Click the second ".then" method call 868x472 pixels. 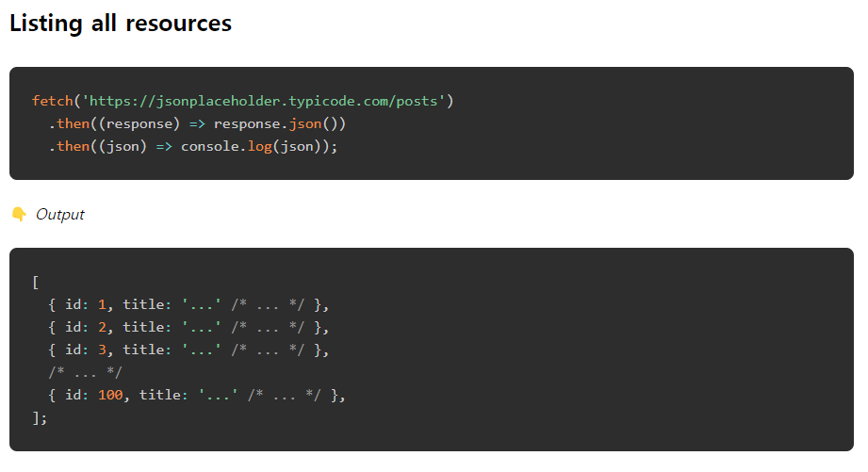69,147
